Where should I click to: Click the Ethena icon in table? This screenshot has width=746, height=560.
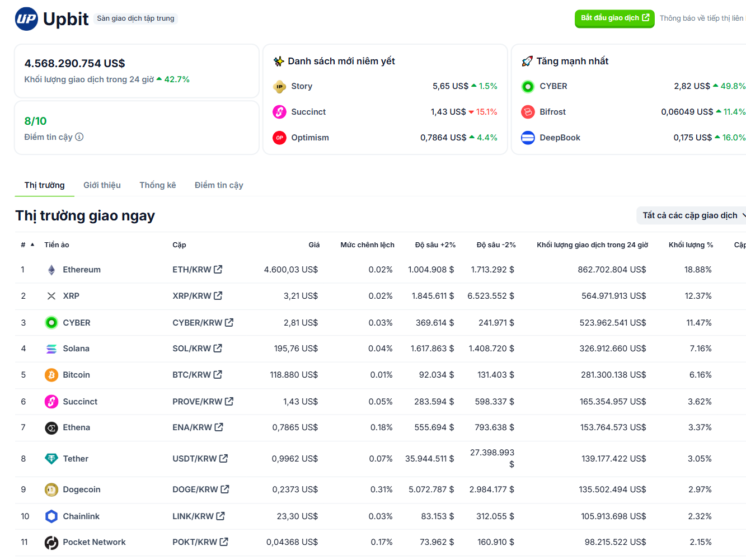pos(51,428)
